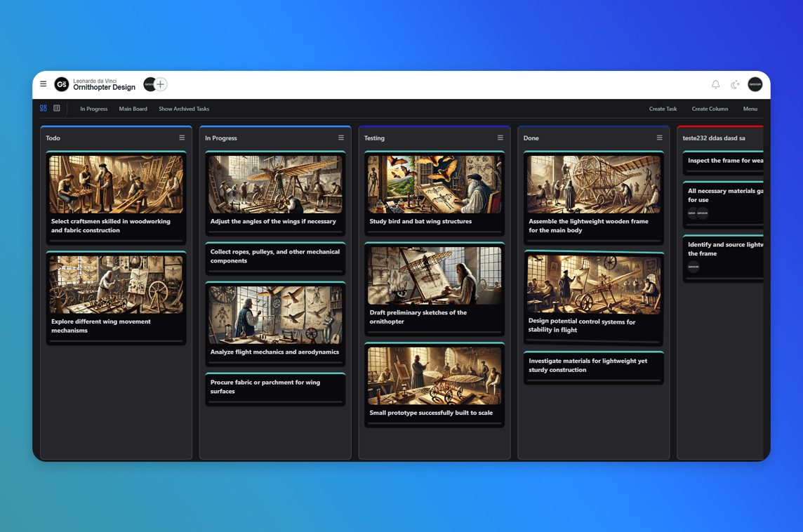Click assignee avatar on 'Identify and source' card
803x532 pixels.
[693, 267]
